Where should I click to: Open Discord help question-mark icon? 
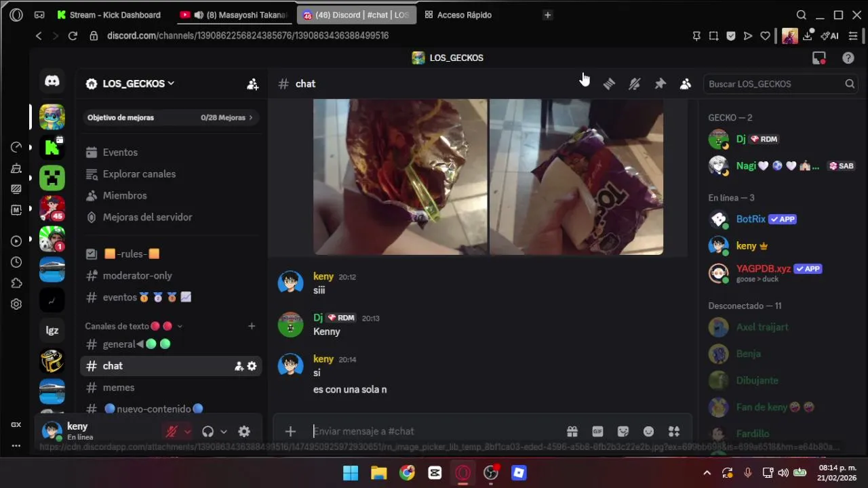848,58
